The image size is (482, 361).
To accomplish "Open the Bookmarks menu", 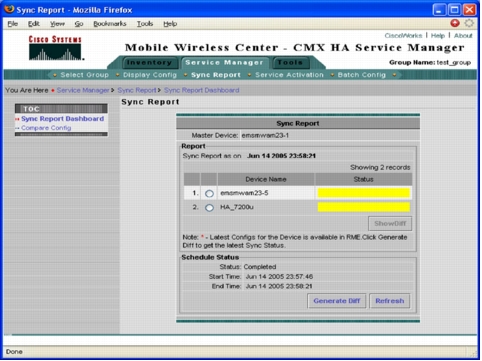I will point(110,24).
